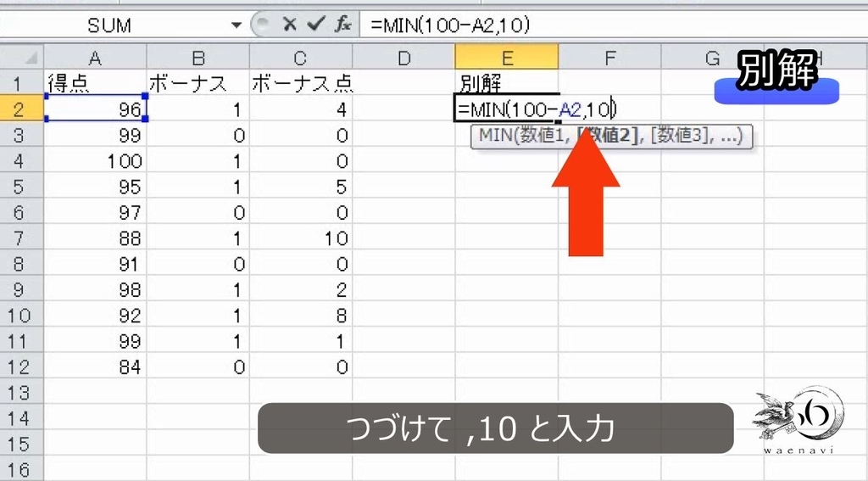Click inside the formula bar text
868x481 pixels.
click(450, 25)
